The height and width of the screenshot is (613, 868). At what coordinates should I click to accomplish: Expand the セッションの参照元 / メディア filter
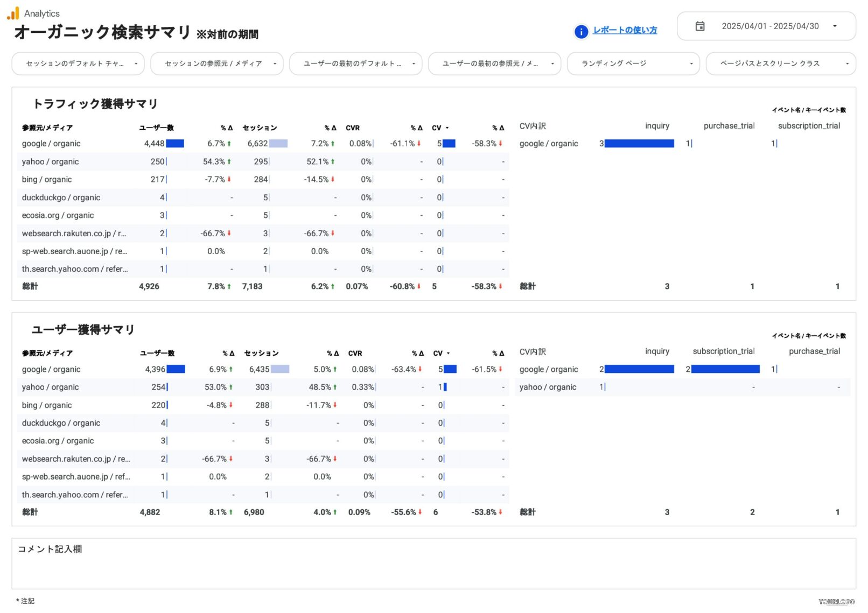tap(216, 64)
